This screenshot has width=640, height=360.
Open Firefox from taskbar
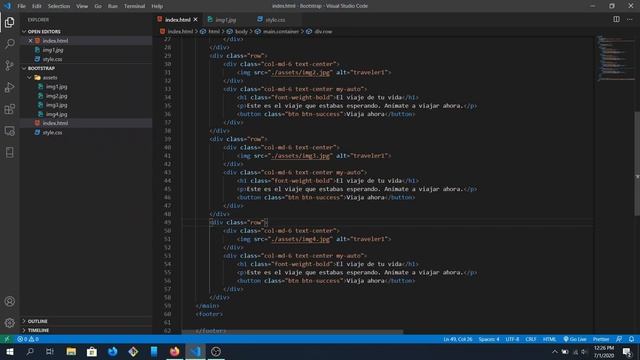point(175,351)
